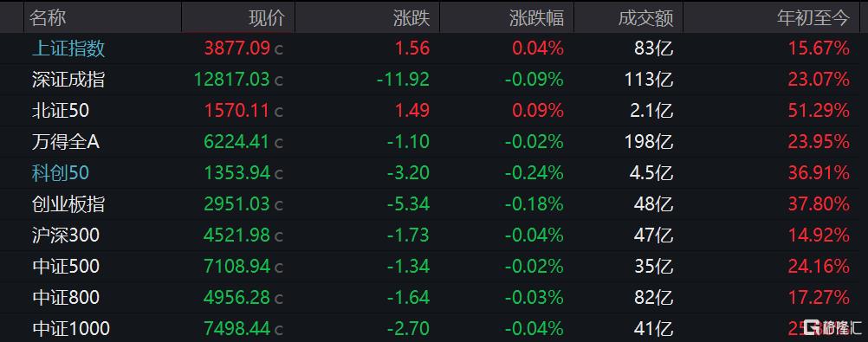Click the price 4521.98 cell
The height and width of the screenshot is (342, 868).
coord(237,236)
